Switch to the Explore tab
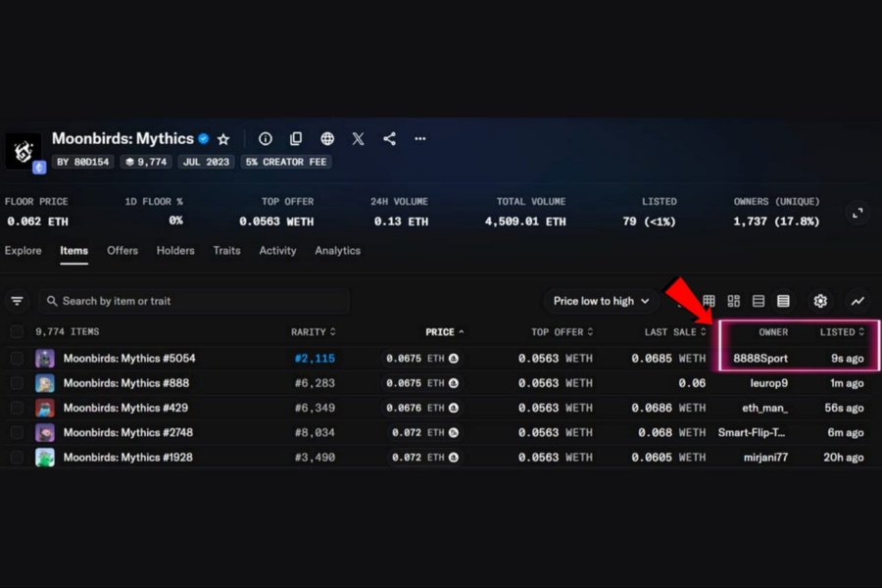 coord(24,251)
